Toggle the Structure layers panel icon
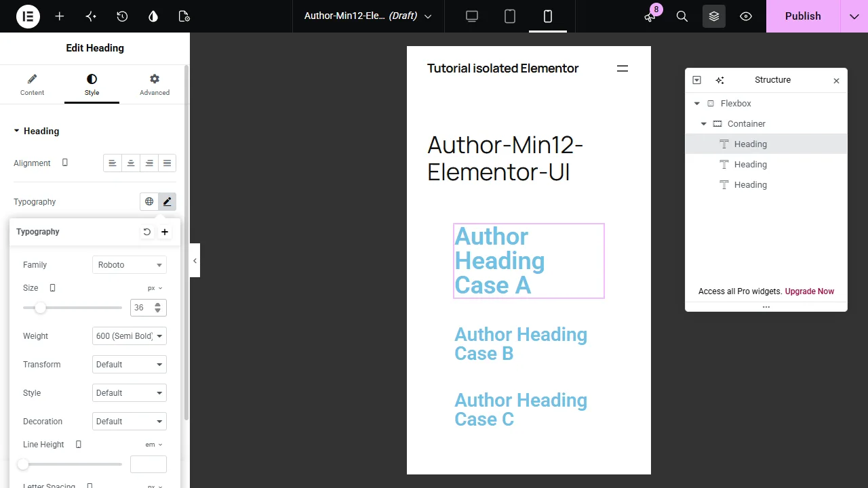The image size is (868, 488). tap(714, 16)
